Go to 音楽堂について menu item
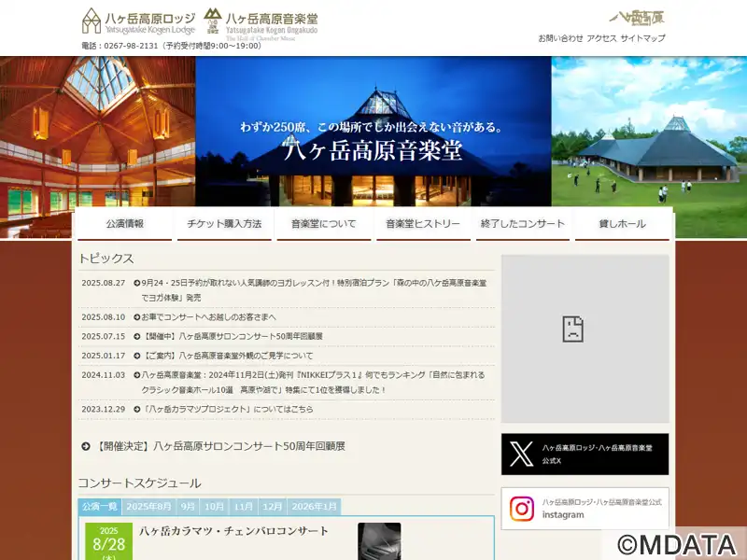 [x=324, y=223]
